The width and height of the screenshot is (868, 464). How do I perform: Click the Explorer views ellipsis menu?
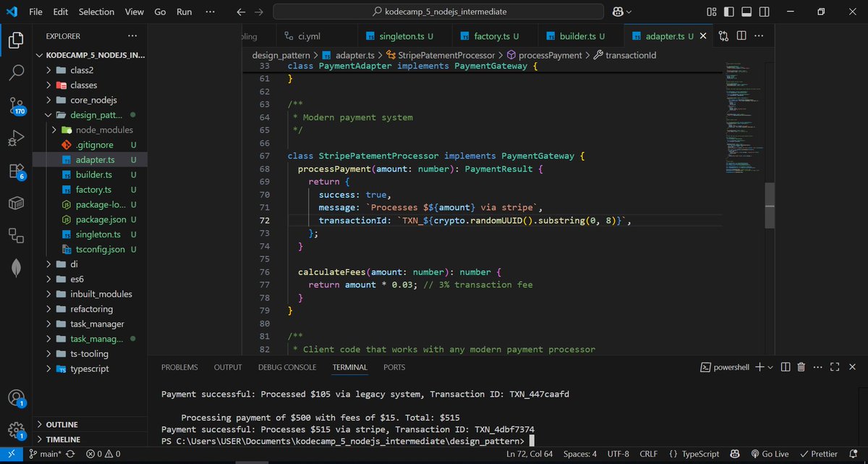click(x=132, y=35)
